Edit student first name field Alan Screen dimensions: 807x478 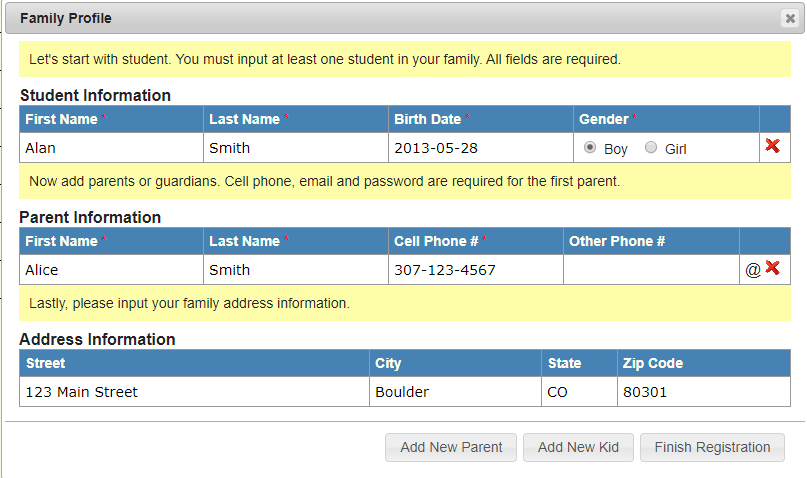[x=112, y=148]
